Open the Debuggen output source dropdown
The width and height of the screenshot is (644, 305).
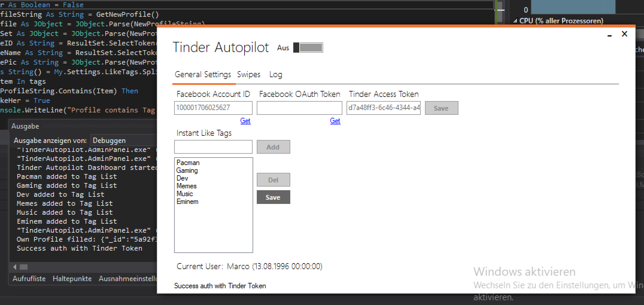124,140
